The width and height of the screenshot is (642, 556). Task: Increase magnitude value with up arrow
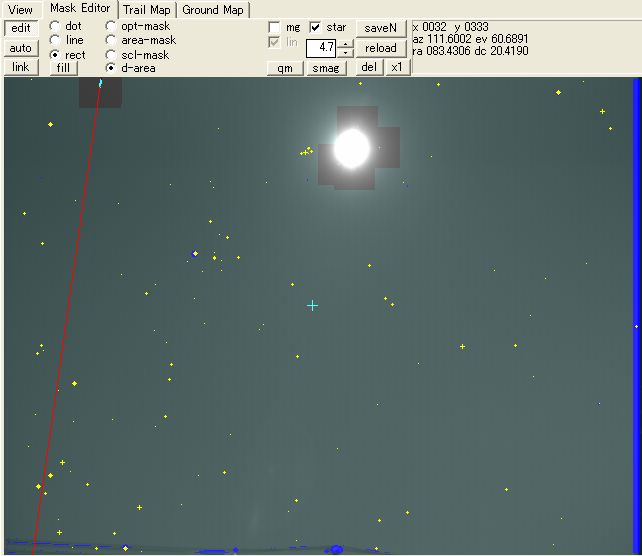coord(345,43)
